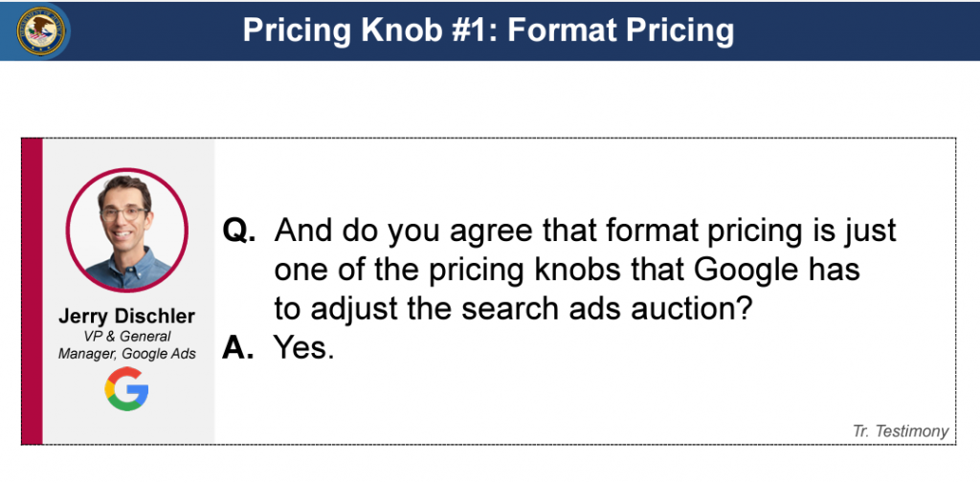This screenshot has width=980, height=483.
Task: Click the Google G logo
Action: point(127,388)
